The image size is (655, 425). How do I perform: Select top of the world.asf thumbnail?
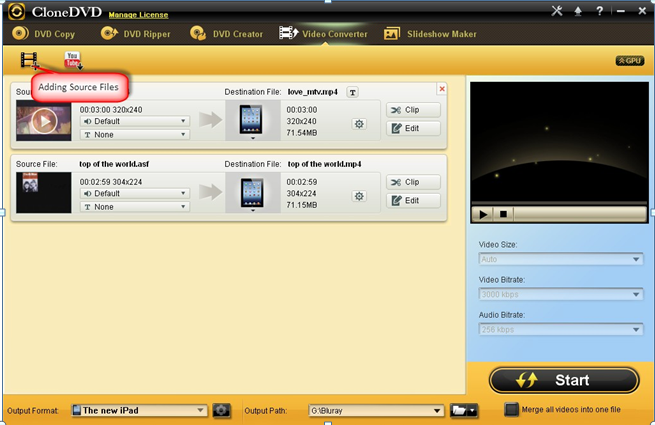coord(44,193)
